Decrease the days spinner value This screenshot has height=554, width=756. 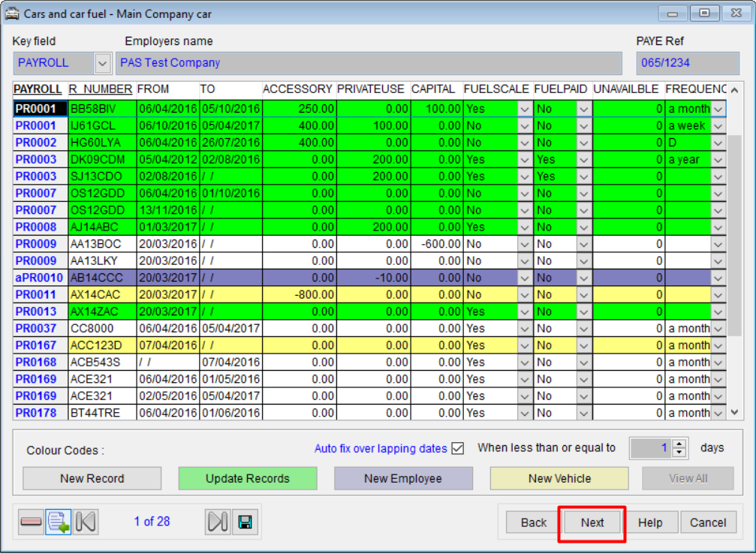tap(679, 453)
